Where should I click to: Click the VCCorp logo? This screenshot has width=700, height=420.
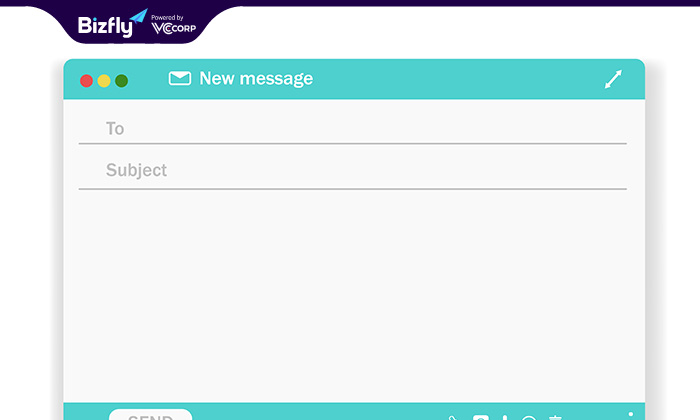174,25
